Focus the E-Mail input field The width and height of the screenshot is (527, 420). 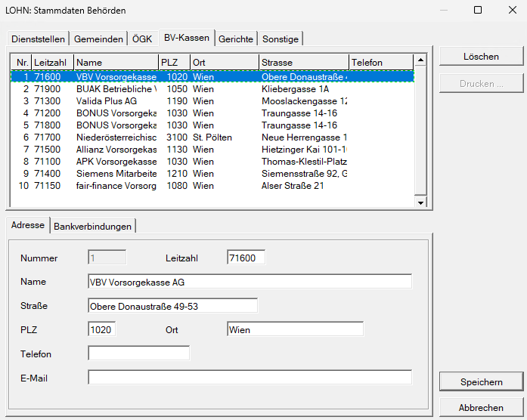click(250, 378)
